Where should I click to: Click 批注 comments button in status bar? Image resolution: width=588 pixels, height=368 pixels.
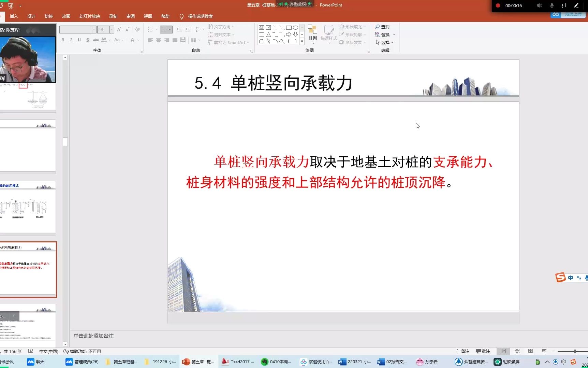(483, 351)
